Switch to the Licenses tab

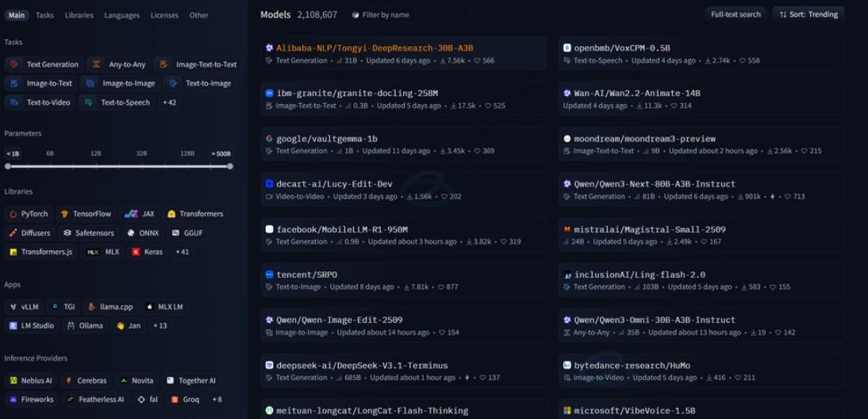click(x=164, y=15)
